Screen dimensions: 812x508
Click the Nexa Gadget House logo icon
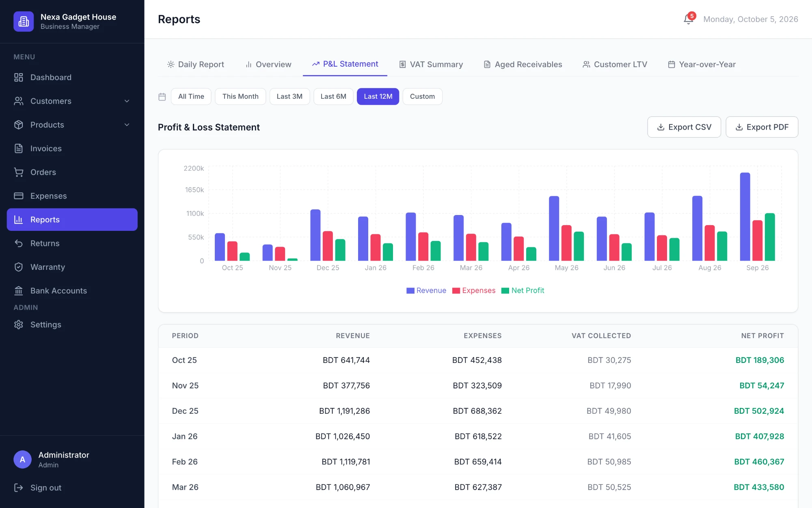pos(24,21)
